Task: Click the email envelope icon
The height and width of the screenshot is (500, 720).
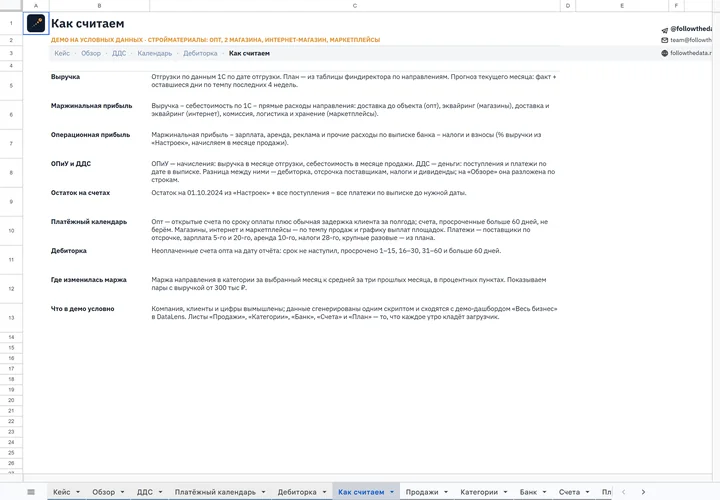Action: point(664,40)
